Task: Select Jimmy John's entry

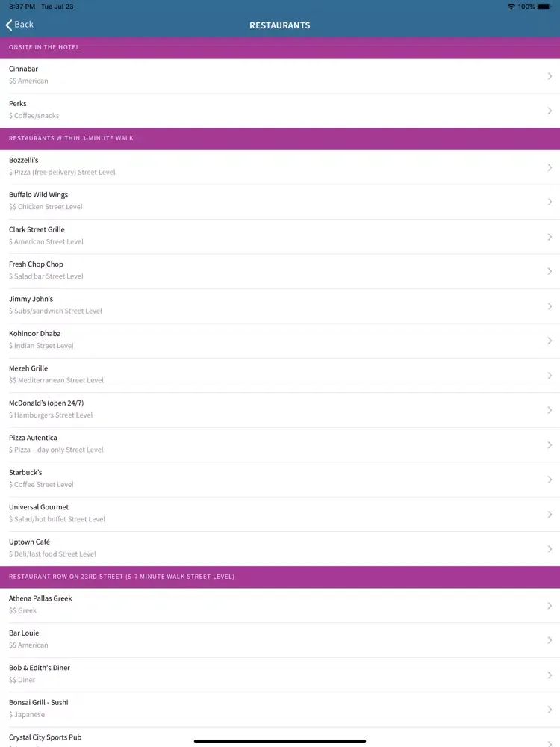Action: (x=280, y=306)
